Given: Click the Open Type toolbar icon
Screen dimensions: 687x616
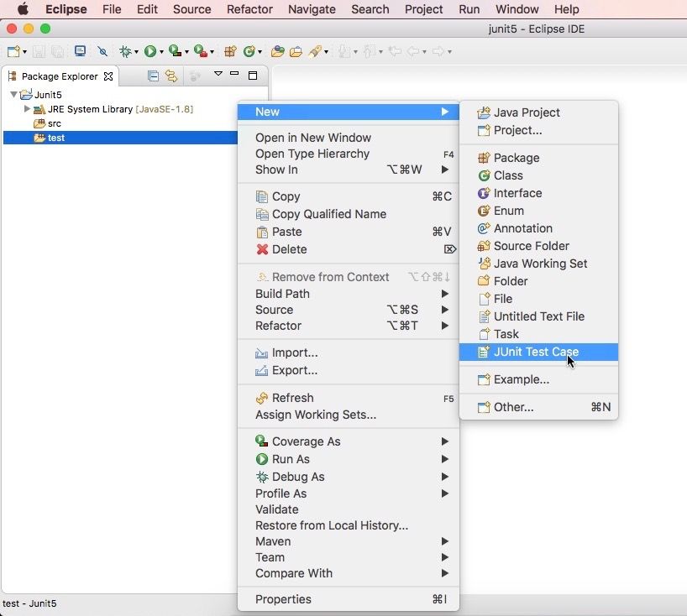Looking at the screenshot, I should (277, 52).
